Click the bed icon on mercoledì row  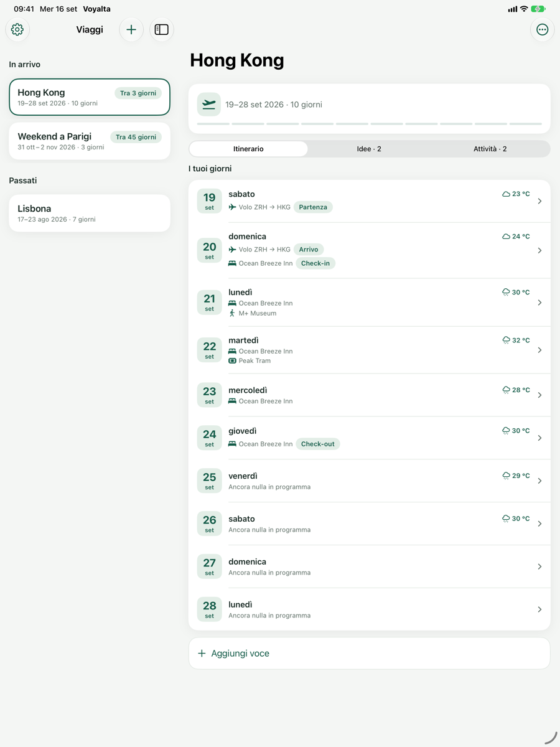click(232, 402)
